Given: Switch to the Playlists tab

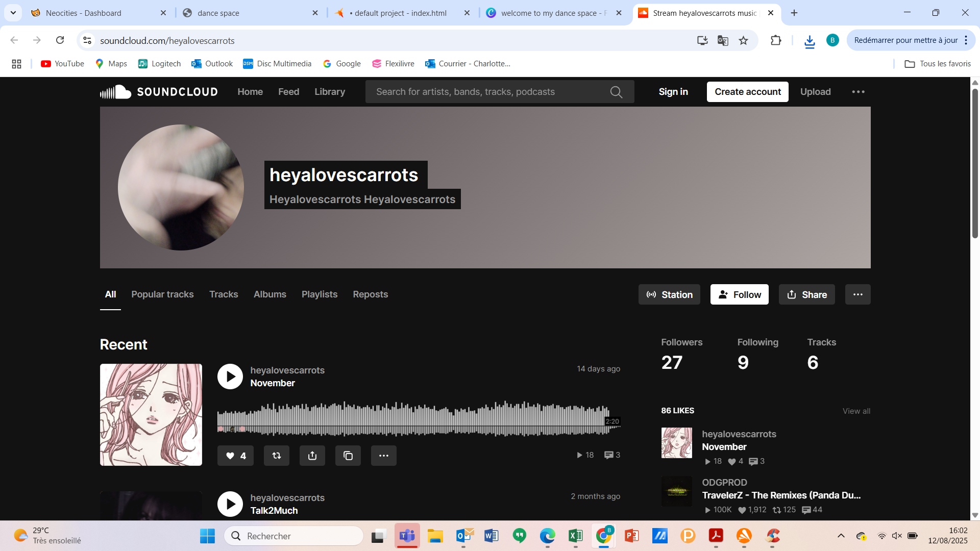Looking at the screenshot, I should [x=320, y=294].
